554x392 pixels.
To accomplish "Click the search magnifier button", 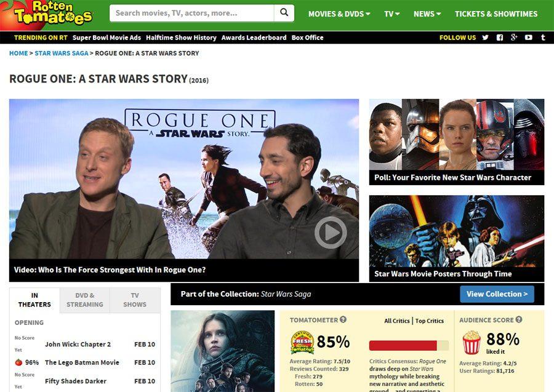I will (x=284, y=13).
